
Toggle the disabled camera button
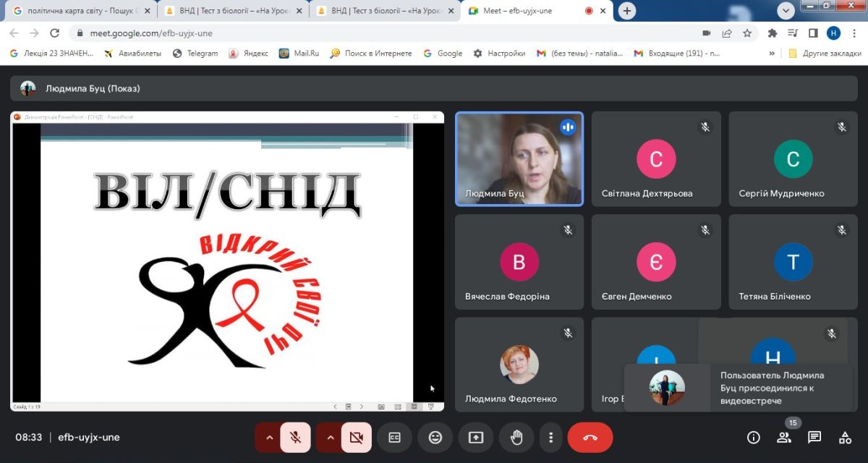coord(356,438)
